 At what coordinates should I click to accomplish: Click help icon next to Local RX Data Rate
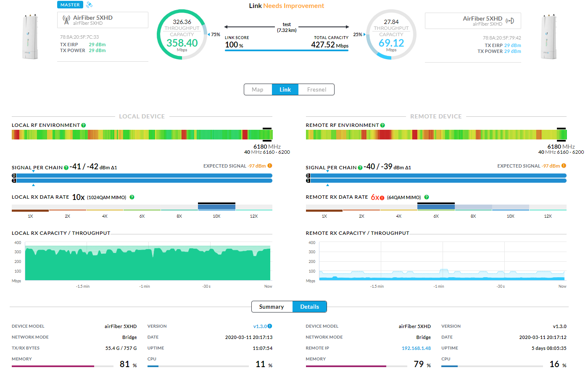(x=132, y=197)
